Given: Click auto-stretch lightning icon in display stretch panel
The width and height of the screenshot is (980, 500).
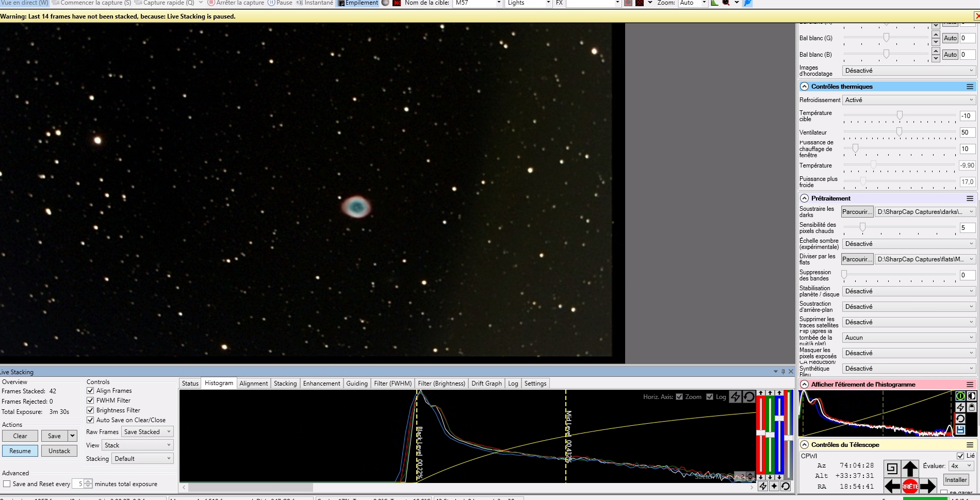Looking at the screenshot, I should point(960,407).
